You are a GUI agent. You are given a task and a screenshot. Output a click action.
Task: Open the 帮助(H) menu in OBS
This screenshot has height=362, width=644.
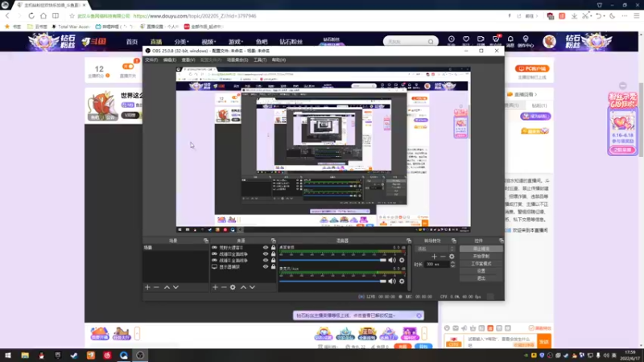coord(279,60)
